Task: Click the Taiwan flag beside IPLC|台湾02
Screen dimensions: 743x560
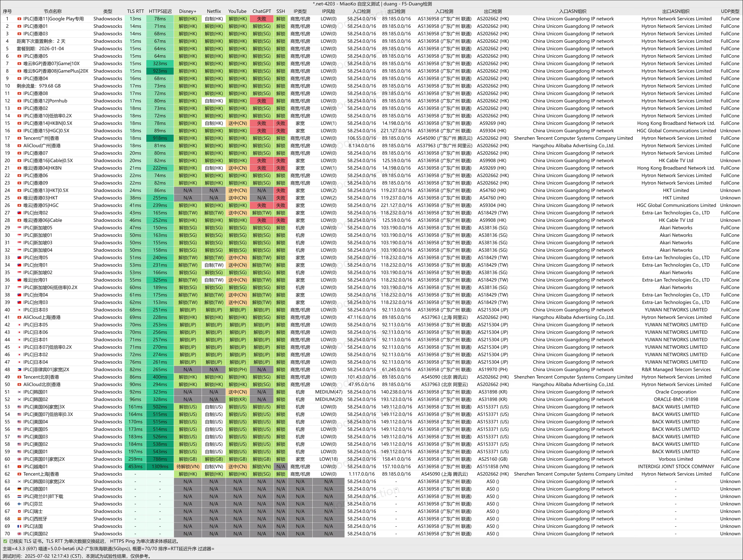Action: pos(19,213)
